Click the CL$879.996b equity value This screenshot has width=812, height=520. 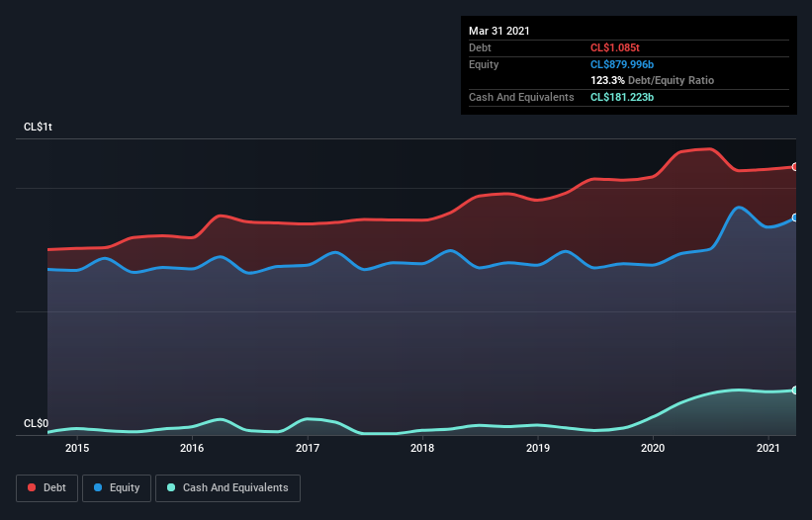(x=622, y=64)
